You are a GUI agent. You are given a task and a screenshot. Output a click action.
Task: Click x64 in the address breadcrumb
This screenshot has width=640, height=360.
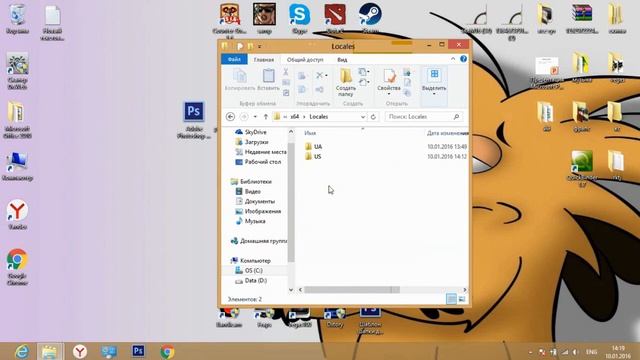click(x=294, y=117)
